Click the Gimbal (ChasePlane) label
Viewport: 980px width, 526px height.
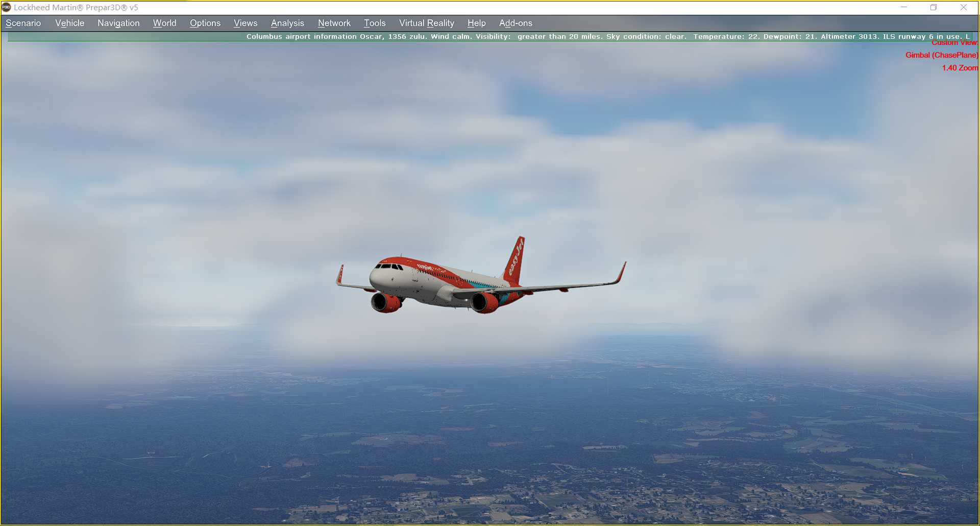941,55
